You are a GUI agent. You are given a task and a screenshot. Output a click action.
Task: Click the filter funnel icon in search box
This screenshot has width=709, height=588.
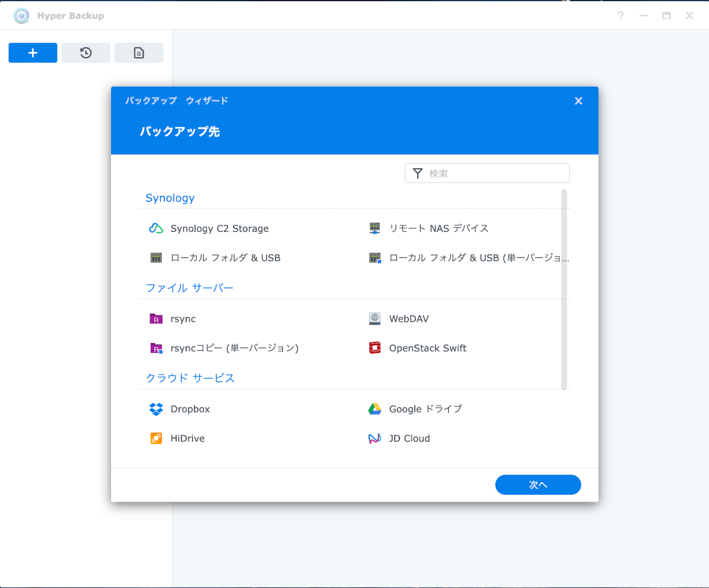418,174
